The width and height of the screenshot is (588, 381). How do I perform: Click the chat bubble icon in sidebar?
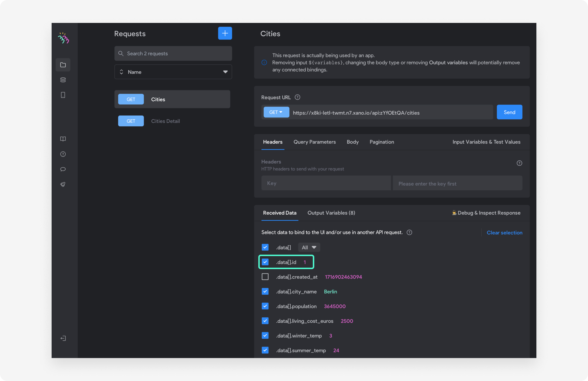tap(63, 169)
